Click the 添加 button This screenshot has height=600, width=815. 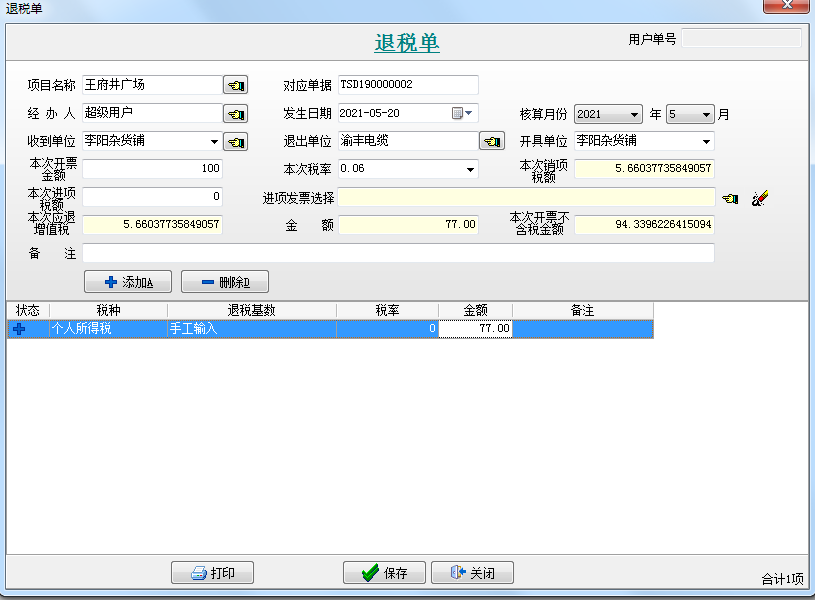[129, 282]
